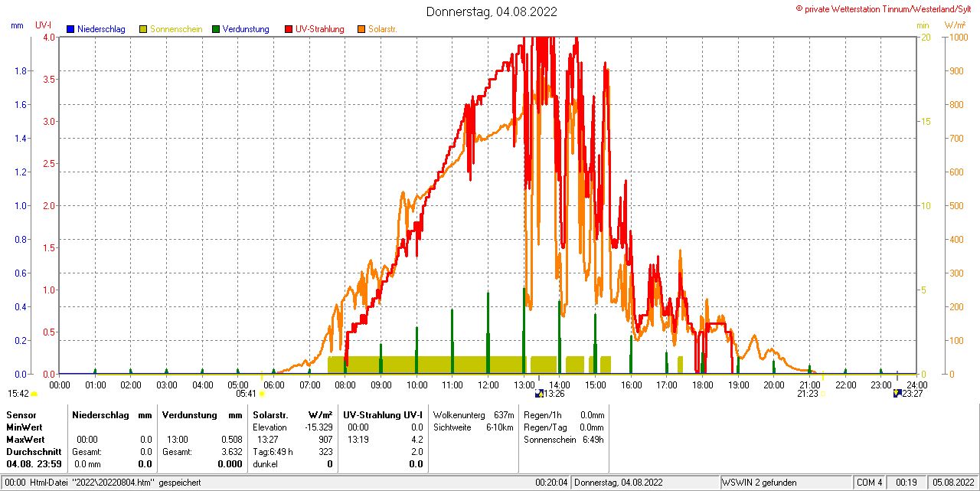Screen dimensions: 980x491
Task: Click the sunrise sun icon at 05:41
Action: 262,394
